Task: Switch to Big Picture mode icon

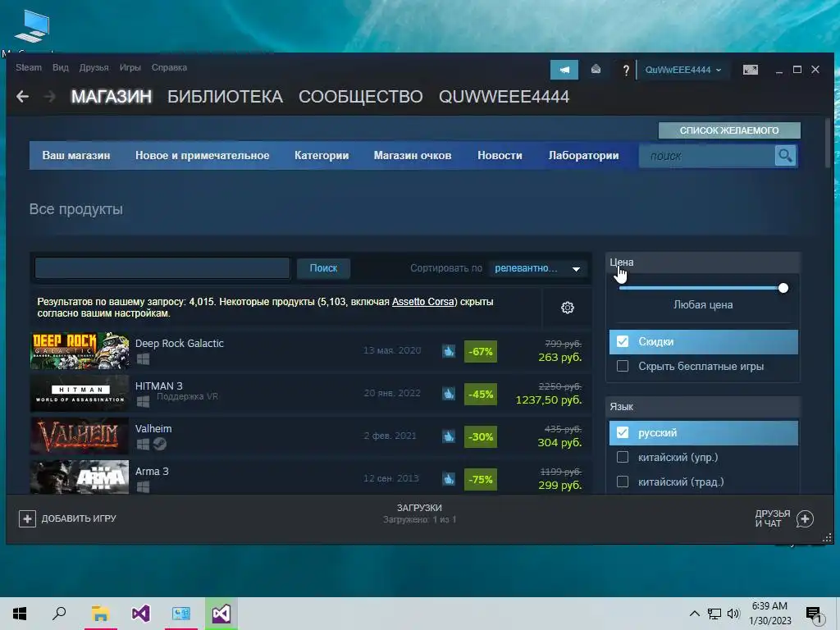Action: tap(751, 70)
